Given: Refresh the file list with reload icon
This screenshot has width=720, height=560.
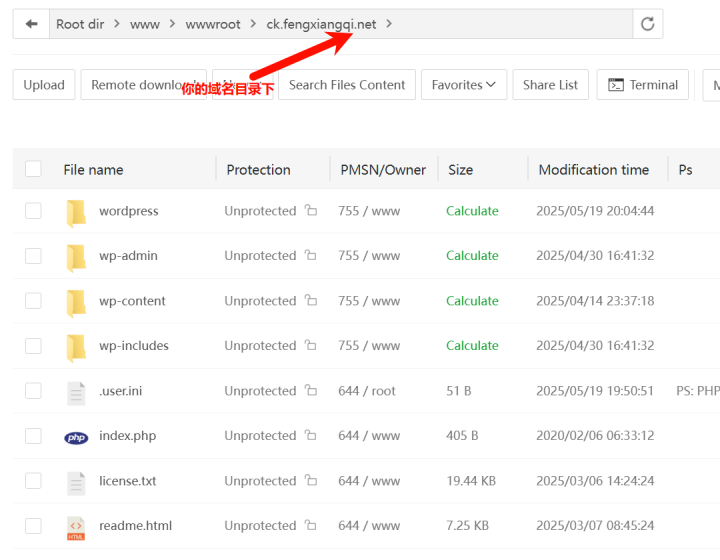Looking at the screenshot, I should tap(647, 24).
